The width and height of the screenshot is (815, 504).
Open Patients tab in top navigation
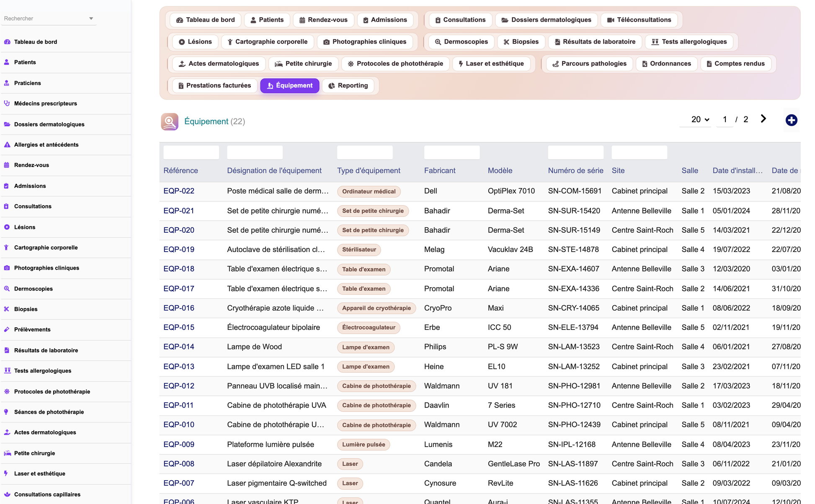[x=267, y=20]
